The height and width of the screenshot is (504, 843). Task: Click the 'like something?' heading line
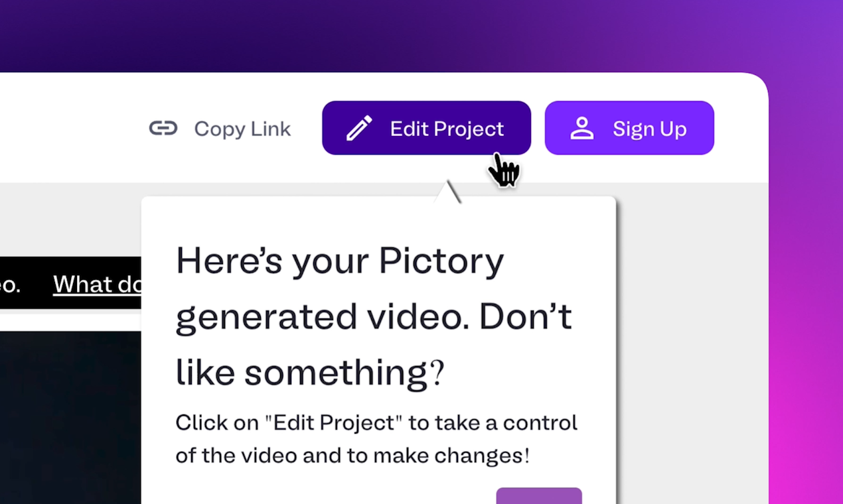click(309, 371)
